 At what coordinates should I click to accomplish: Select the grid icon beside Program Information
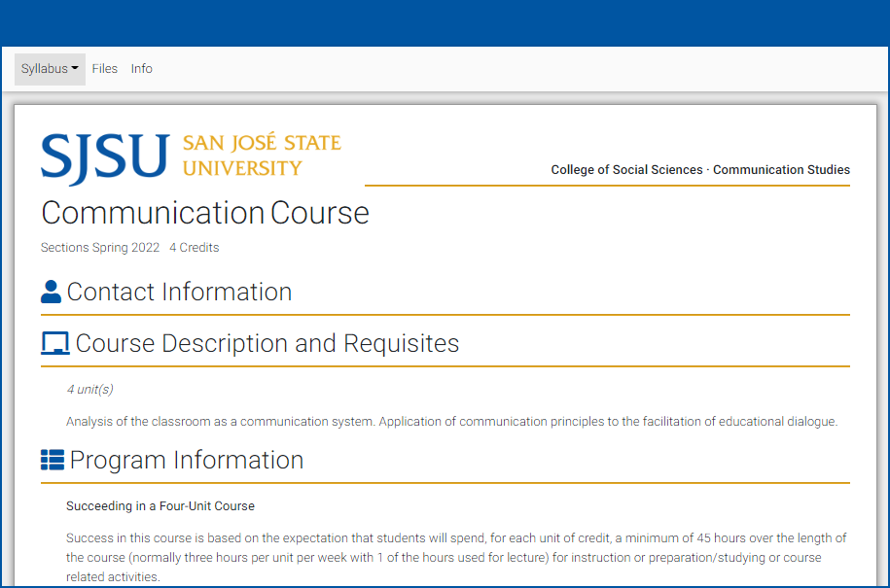pos(52,459)
